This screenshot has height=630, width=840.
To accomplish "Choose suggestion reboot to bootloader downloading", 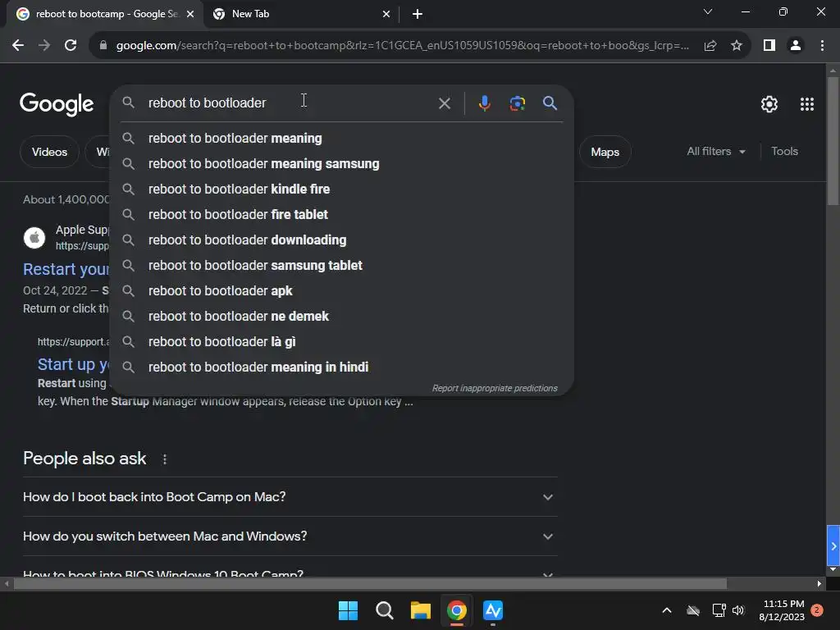I will click(342, 240).
